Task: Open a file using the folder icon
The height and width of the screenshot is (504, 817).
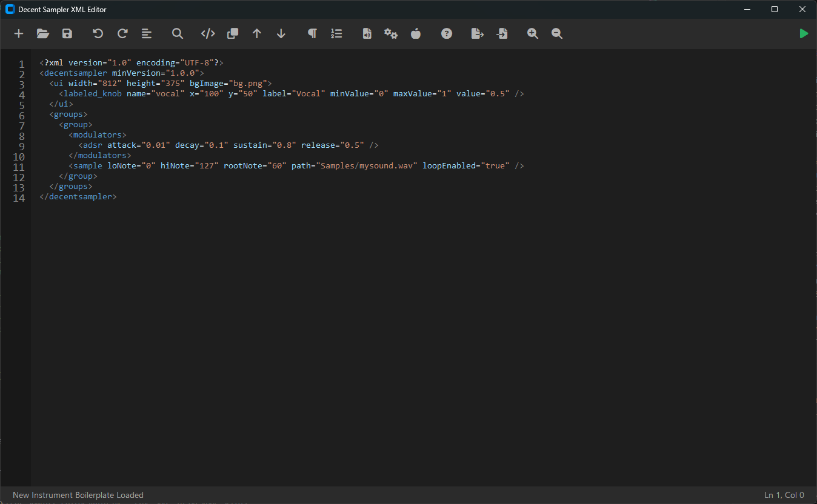Action: (x=43, y=34)
